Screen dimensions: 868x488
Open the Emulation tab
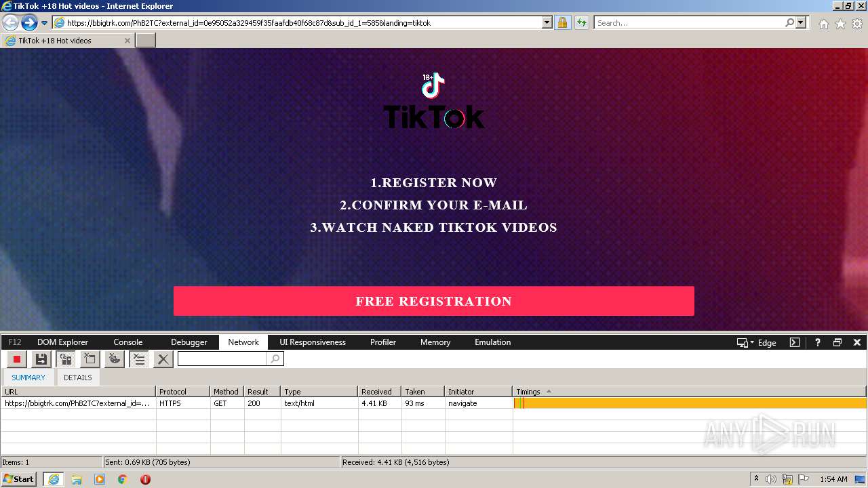tap(493, 342)
